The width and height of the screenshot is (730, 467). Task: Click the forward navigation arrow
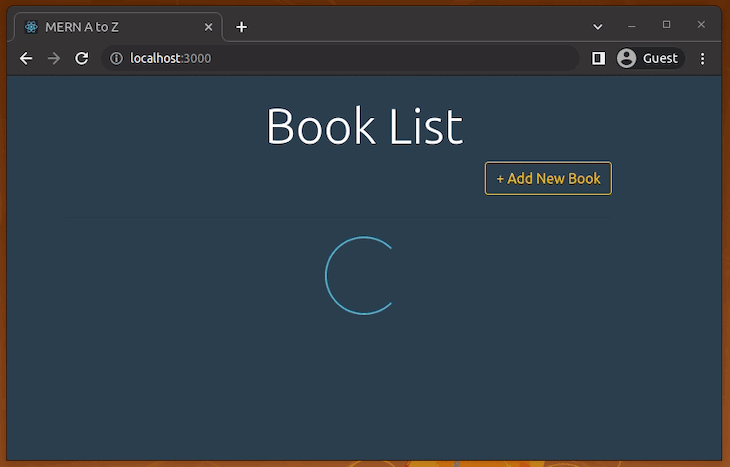54,59
